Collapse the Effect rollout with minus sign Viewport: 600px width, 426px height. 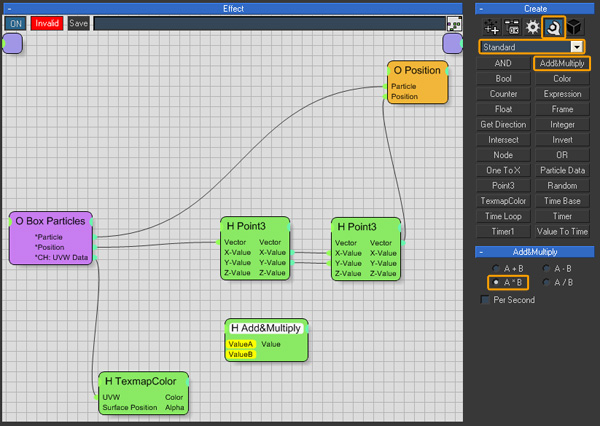(9, 9)
